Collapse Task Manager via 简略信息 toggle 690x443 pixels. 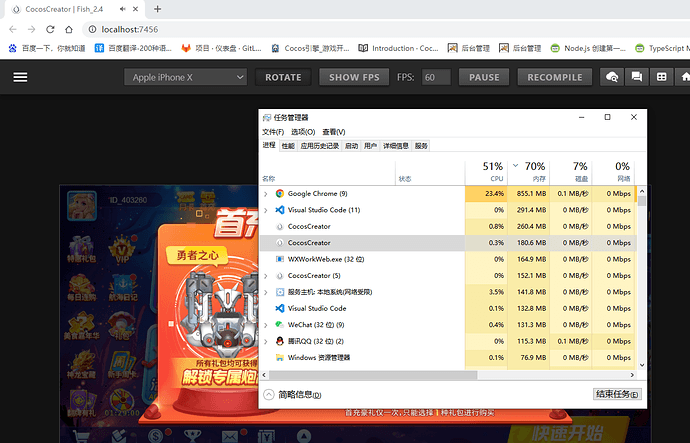point(292,395)
